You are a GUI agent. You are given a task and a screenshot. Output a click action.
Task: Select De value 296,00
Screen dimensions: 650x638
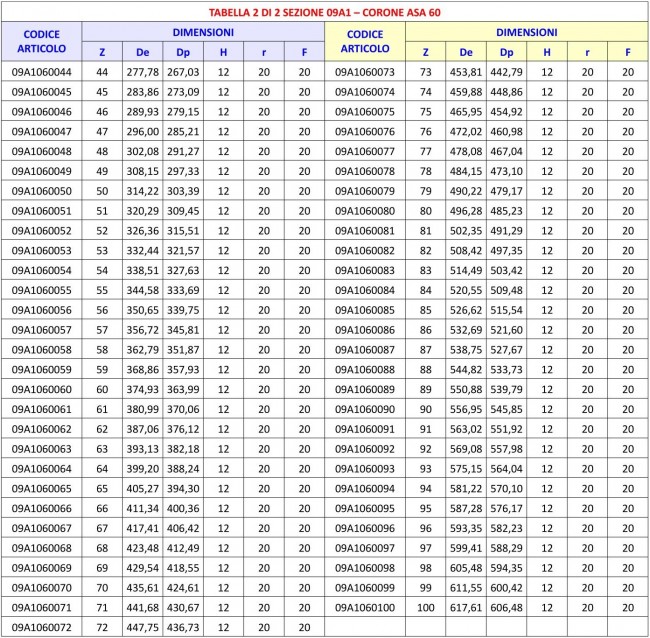pos(143,131)
